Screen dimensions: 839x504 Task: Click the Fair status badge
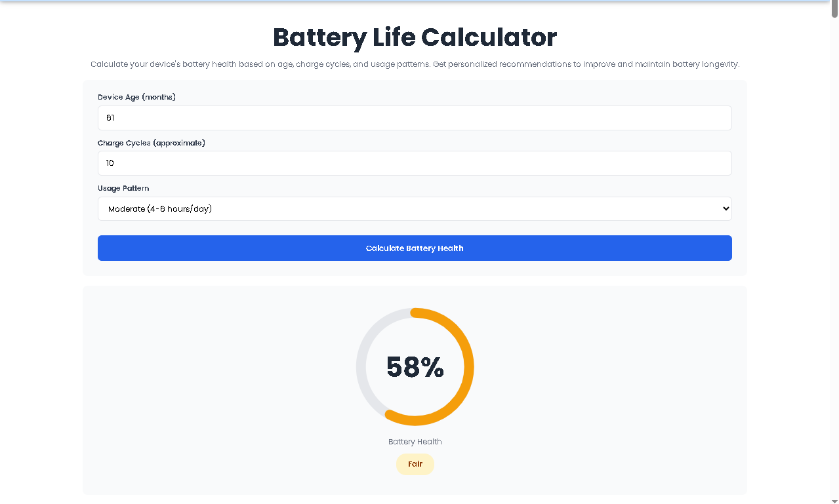[x=415, y=464]
